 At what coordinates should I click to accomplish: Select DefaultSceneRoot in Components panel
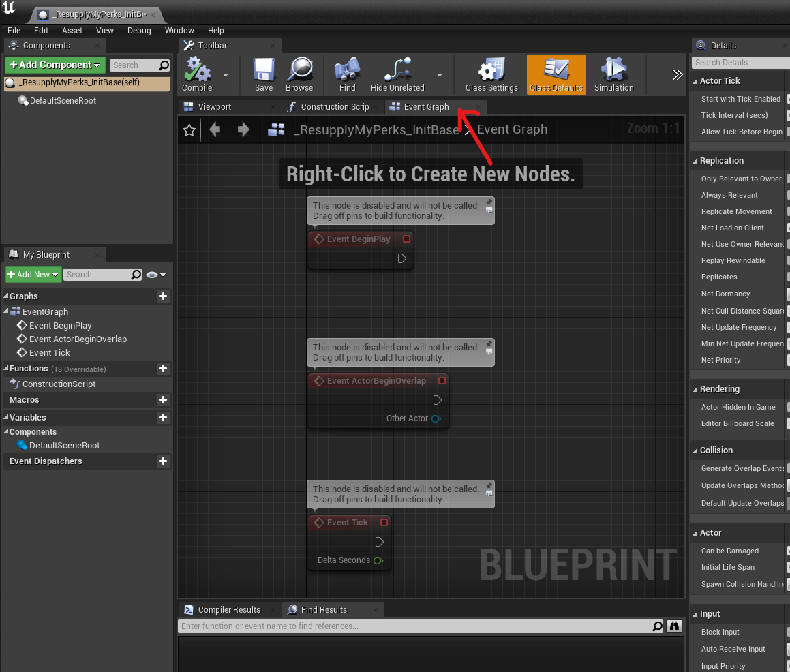point(63,101)
